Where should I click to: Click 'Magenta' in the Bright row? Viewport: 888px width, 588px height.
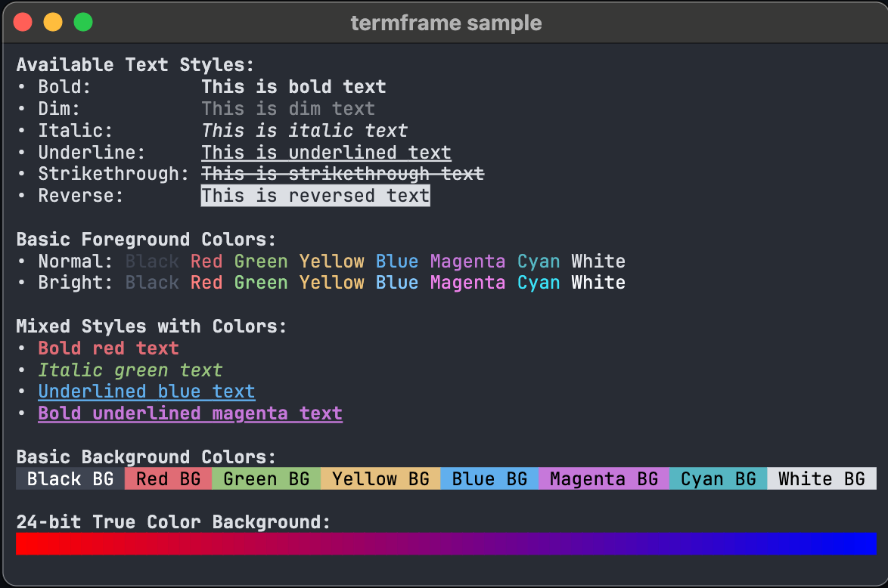click(x=467, y=283)
